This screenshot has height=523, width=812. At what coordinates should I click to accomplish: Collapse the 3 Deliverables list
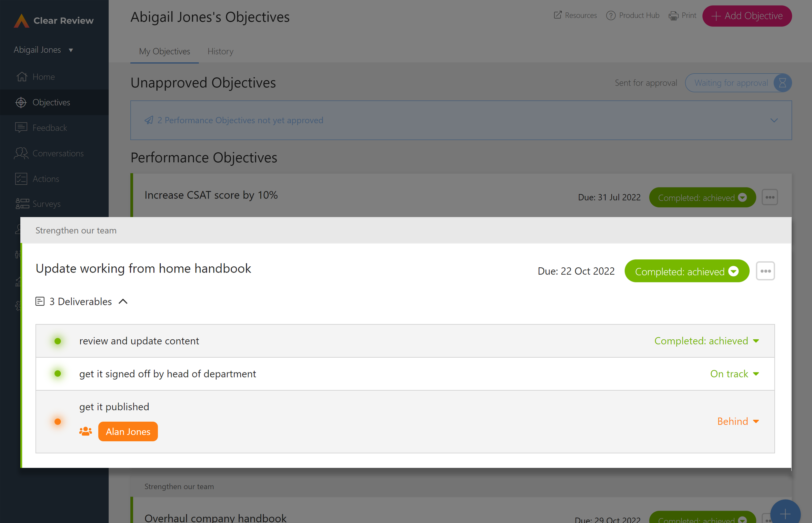click(123, 301)
